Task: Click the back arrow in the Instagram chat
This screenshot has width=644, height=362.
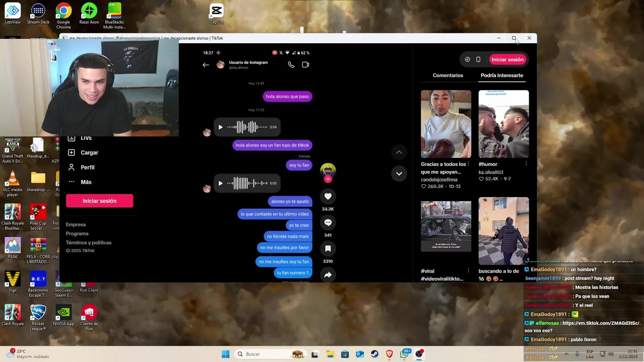Action: (x=206, y=65)
